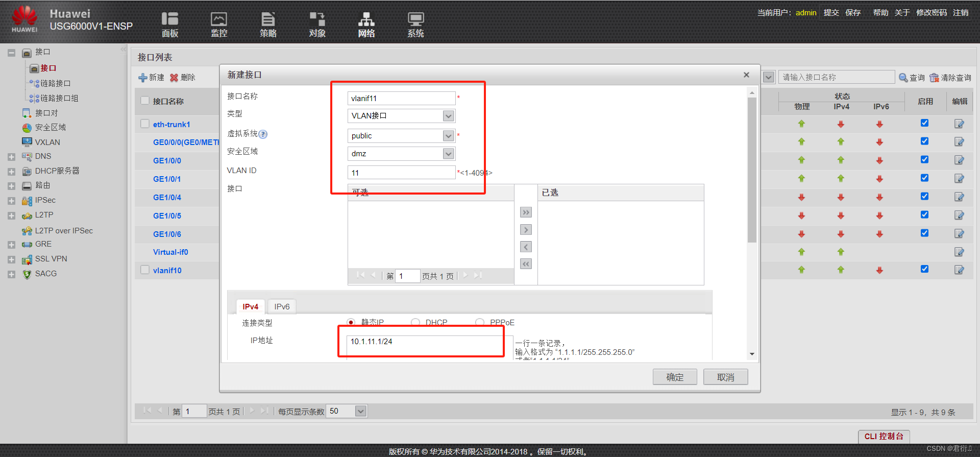The width and height of the screenshot is (980, 457).
Task: Toggle 启用 checkbox in the first table row
Action: pyautogui.click(x=924, y=123)
